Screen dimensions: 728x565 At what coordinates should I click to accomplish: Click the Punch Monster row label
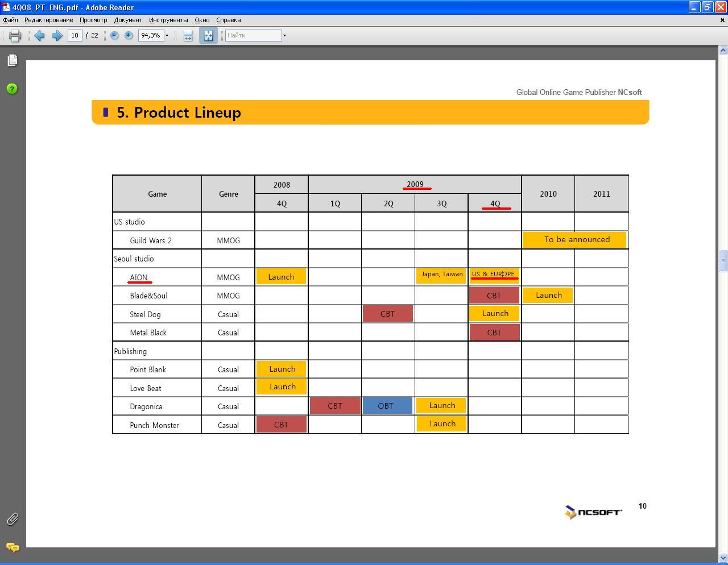point(154,425)
